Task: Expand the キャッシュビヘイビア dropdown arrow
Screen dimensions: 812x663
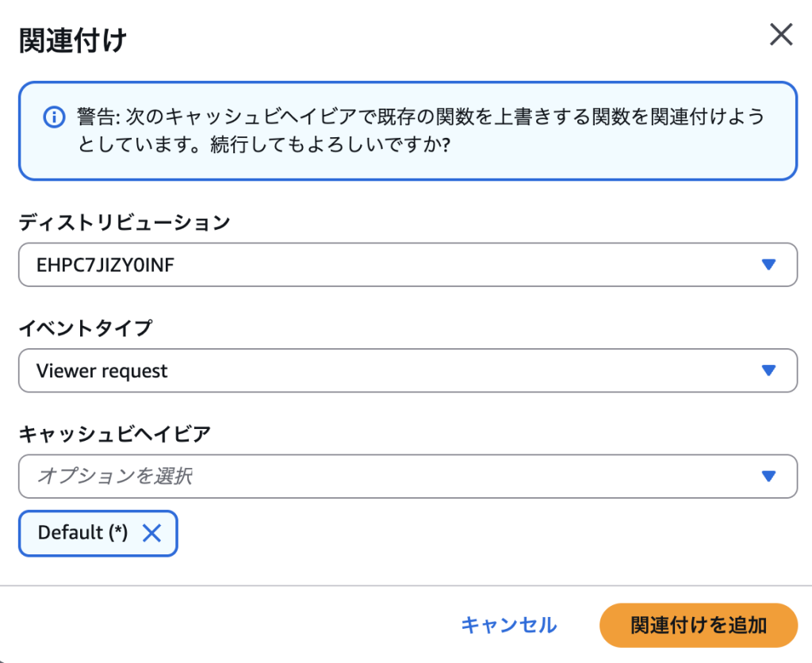Action: [768, 476]
